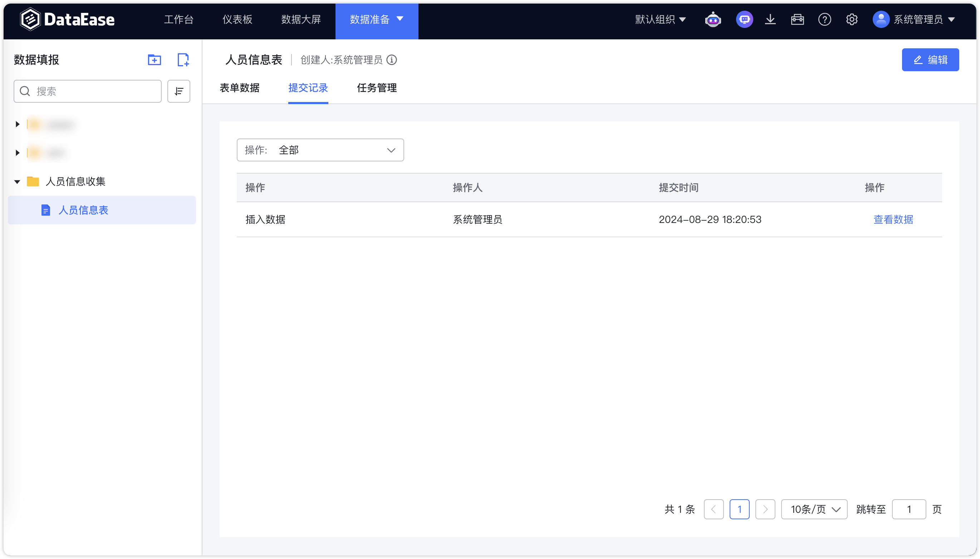Click the 创建人:系统管理员 text
The width and height of the screenshot is (980, 559).
click(x=341, y=59)
